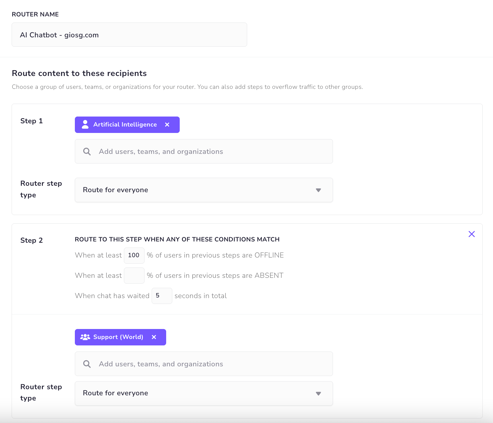Select the Support (World) tag label
The height and width of the screenshot is (423, 493).
(x=118, y=337)
